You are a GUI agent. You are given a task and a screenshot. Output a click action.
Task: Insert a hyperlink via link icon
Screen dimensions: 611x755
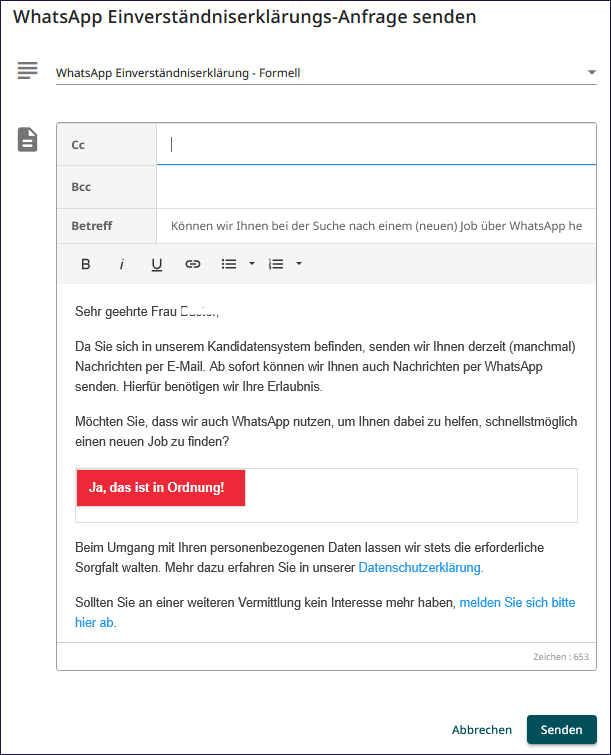click(x=193, y=264)
